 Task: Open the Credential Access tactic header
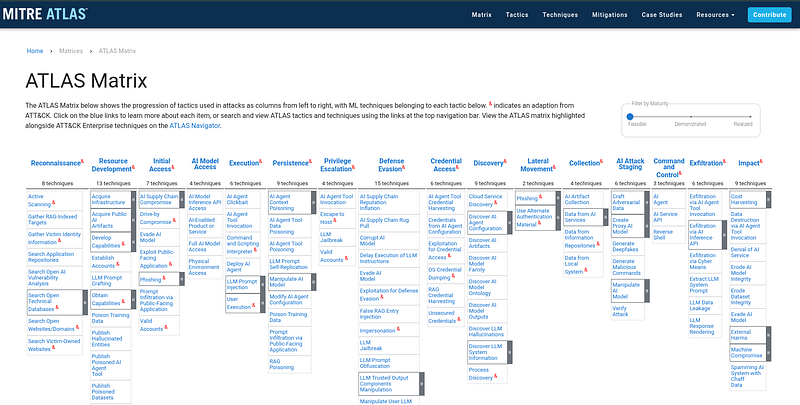tap(446, 165)
